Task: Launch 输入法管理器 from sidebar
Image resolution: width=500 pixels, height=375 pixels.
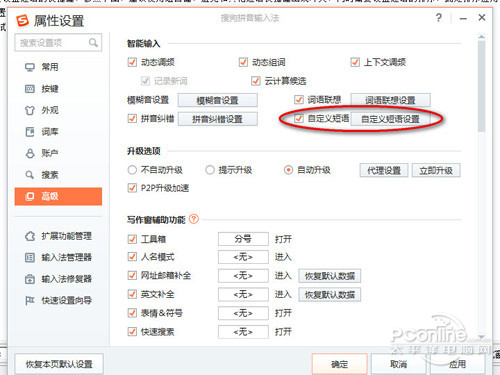Action: click(58, 257)
